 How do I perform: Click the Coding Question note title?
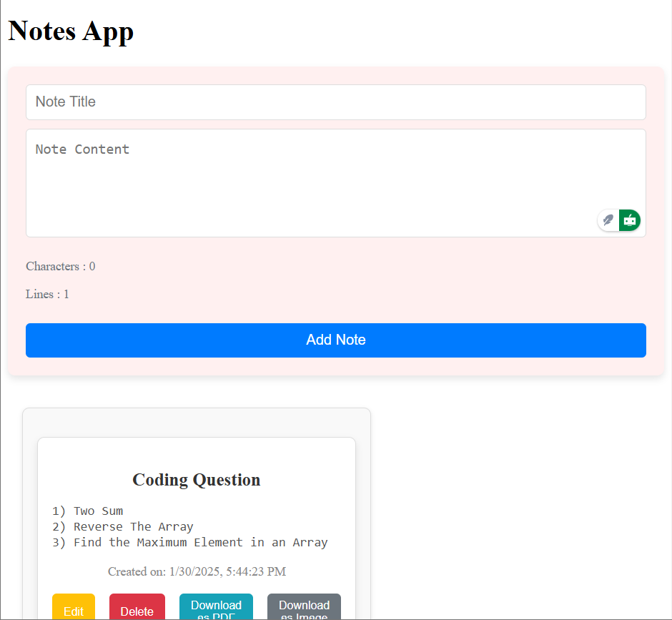click(197, 480)
